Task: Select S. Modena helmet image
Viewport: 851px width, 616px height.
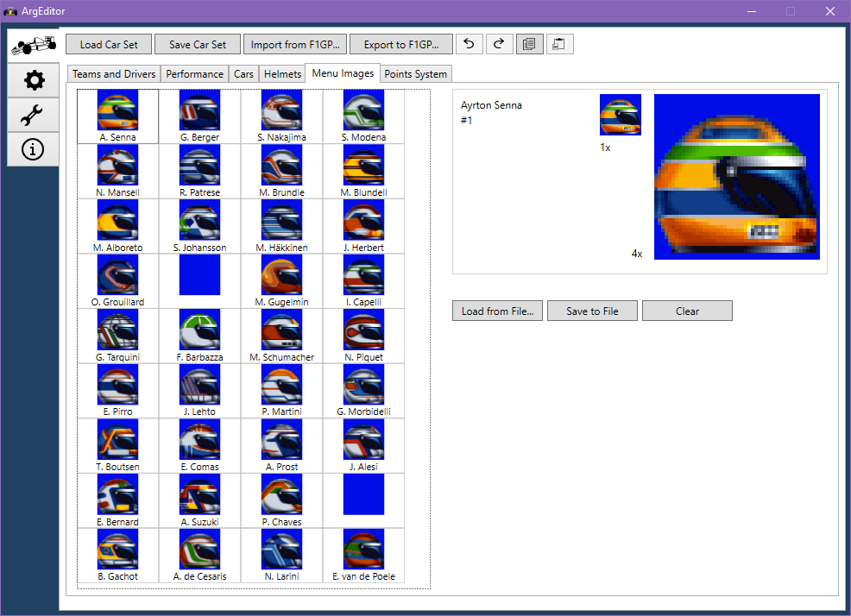Action: coord(363,110)
